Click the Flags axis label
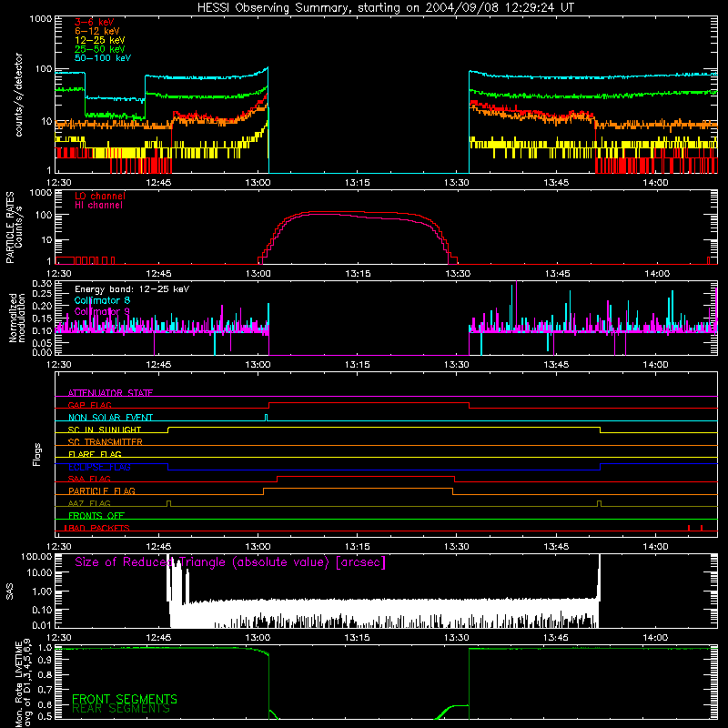This screenshot has height=728, width=728. pos(37,454)
